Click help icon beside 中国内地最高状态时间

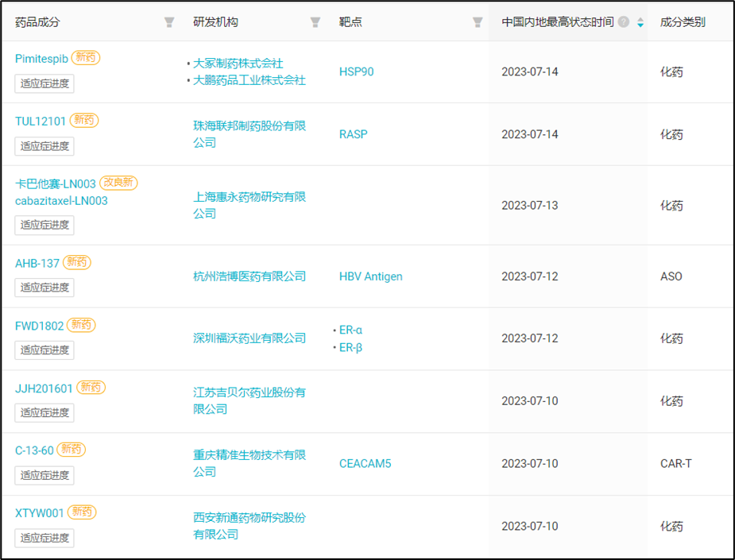tap(624, 22)
